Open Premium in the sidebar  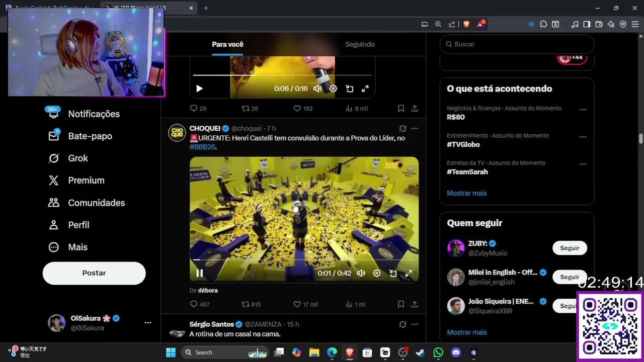[76, 180]
